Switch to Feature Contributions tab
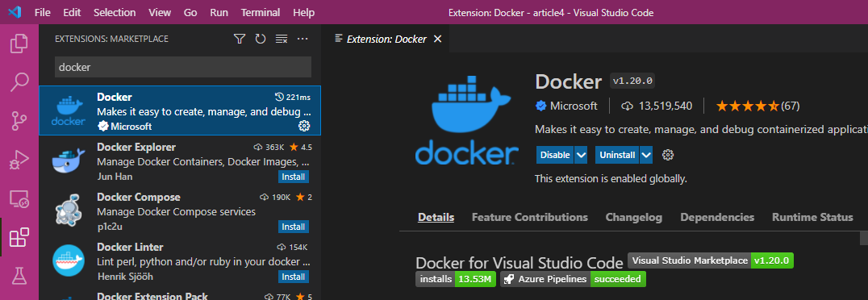Screen dimensions: 868x300 (530, 218)
